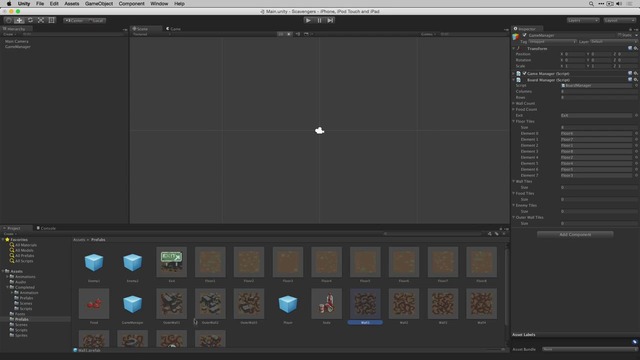
Task: Select Main Camera in the Hierarchy
Action: click(17, 41)
